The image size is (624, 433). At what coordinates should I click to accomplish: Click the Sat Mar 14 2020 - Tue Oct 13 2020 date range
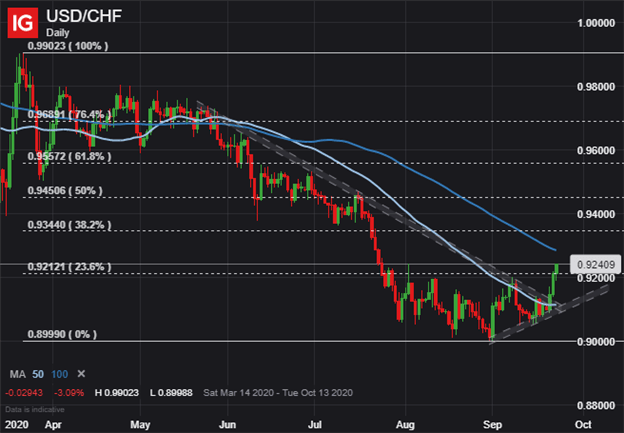(278, 393)
